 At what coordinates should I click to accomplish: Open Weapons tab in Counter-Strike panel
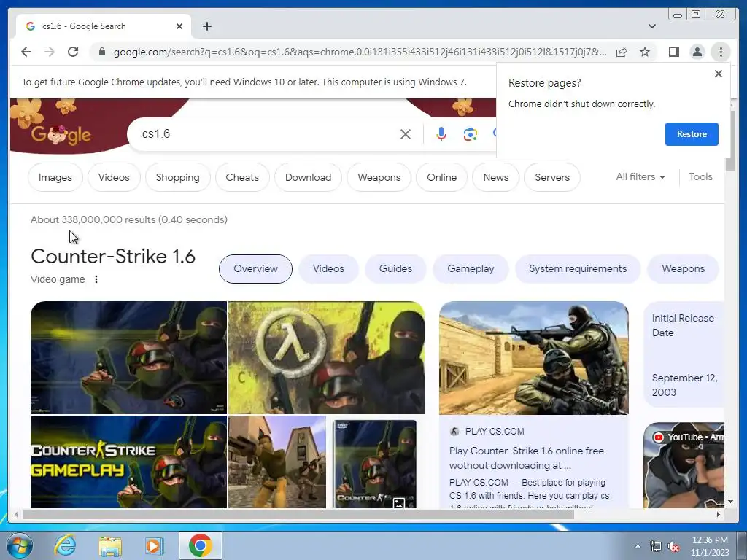(683, 268)
